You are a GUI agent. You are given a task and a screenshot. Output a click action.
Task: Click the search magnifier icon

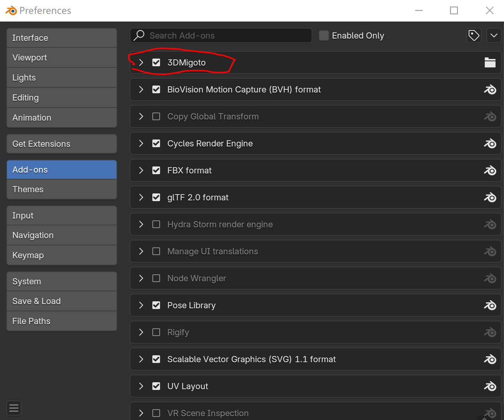point(139,35)
